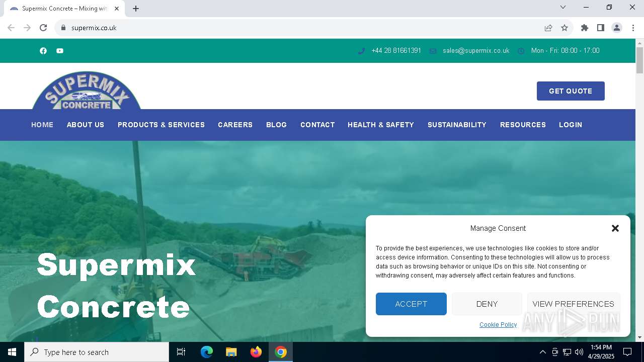
Task: Launch Microsoft Edge from taskbar
Action: click(x=207, y=352)
